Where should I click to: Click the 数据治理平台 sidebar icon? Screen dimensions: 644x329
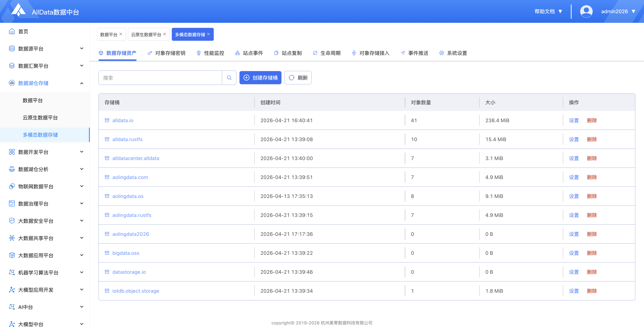(12, 203)
